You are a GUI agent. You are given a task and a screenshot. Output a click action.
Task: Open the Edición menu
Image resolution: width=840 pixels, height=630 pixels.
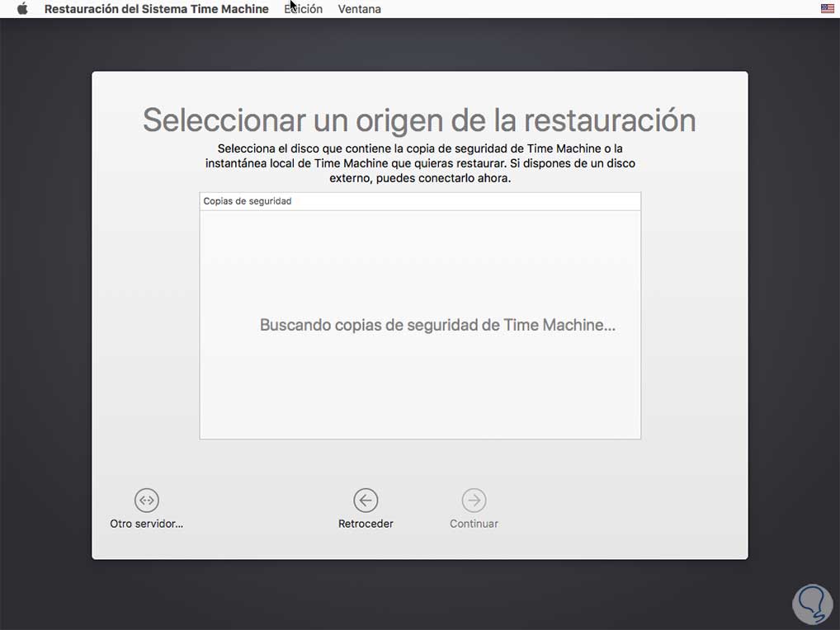pyautogui.click(x=303, y=9)
